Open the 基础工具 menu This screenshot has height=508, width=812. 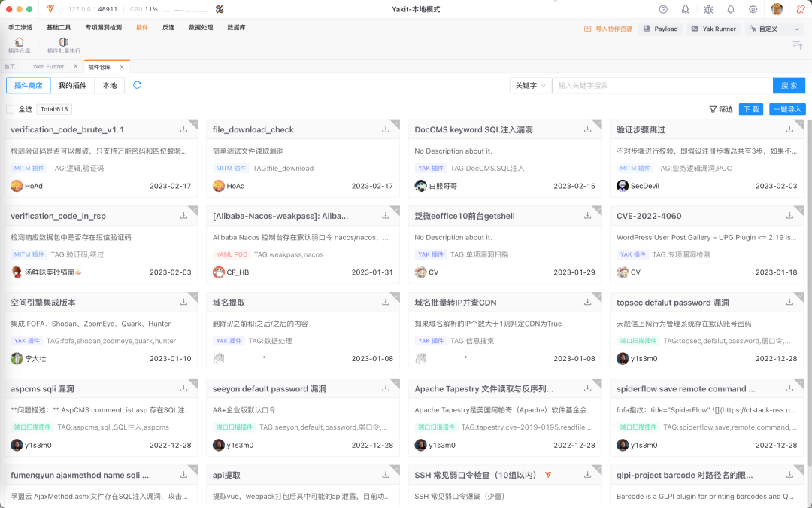[x=59, y=28]
